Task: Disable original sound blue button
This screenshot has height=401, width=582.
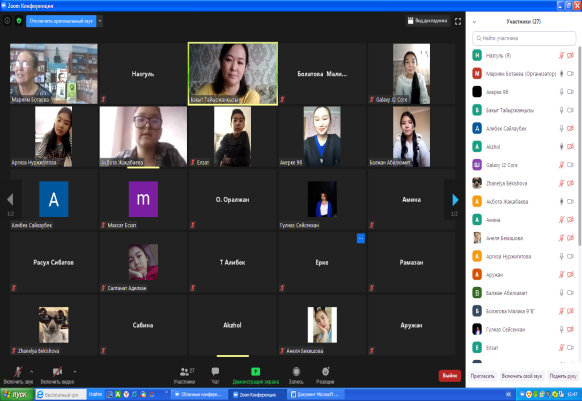Action: pyautogui.click(x=61, y=21)
